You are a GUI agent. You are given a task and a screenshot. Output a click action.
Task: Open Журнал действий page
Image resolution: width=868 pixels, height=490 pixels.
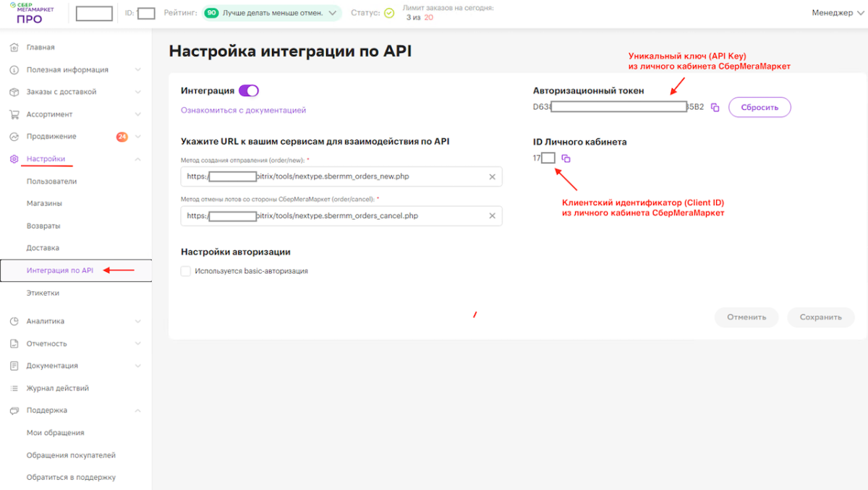pos(58,388)
